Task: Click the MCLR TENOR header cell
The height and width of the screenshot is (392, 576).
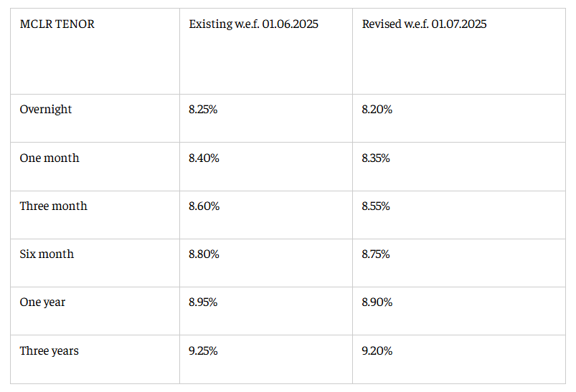Action: coord(57,24)
